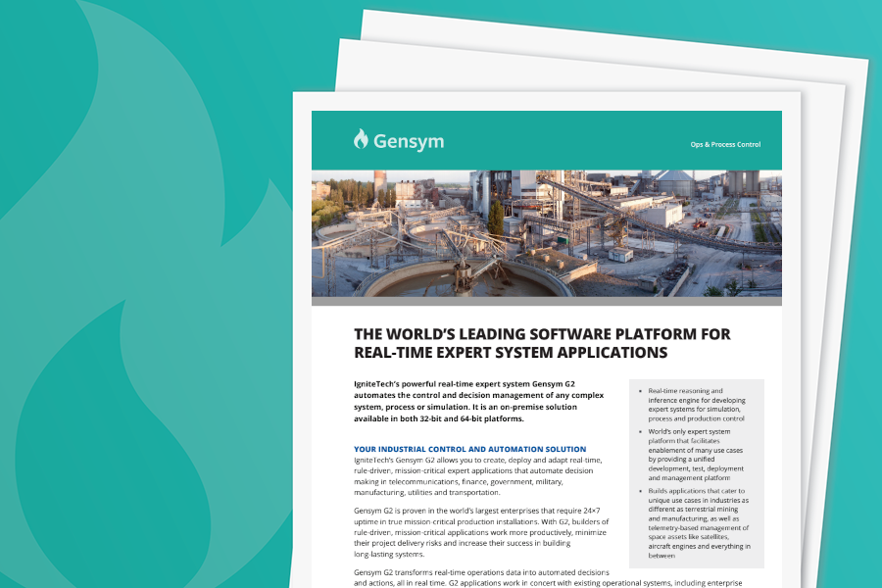Click paragraph beginning "Gensym G2 transforms real-time"
882x588 pixels.
[x=548, y=577]
